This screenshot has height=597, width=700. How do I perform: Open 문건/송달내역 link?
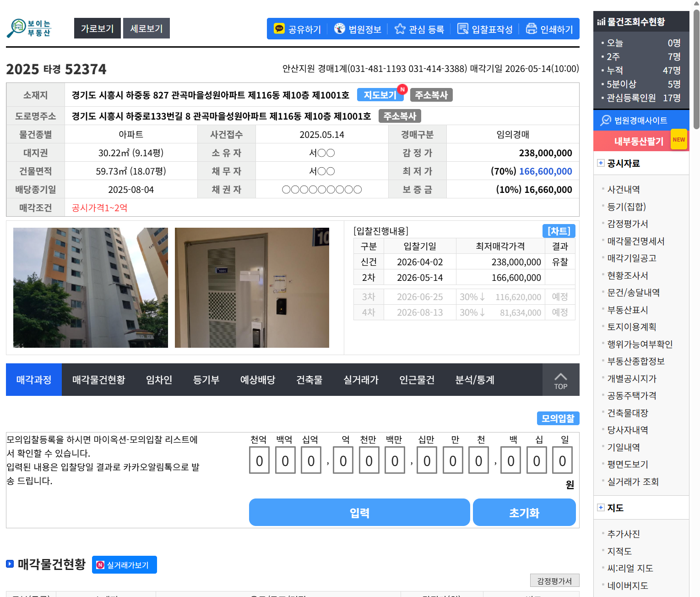(633, 292)
